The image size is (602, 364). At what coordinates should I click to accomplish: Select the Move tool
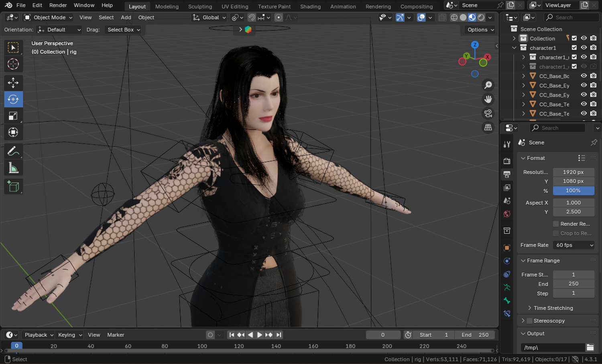click(x=13, y=83)
